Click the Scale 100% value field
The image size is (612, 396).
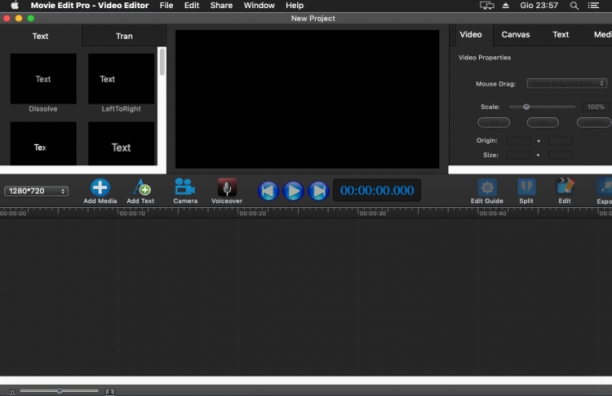pyautogui.click(x=596, y=107)
